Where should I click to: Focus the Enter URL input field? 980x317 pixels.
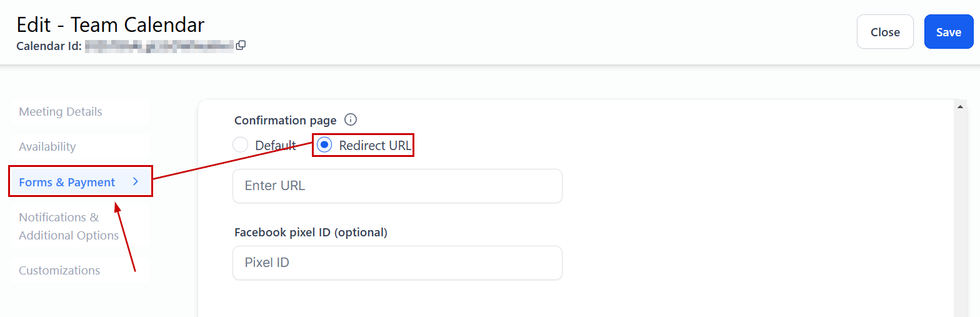397,186
